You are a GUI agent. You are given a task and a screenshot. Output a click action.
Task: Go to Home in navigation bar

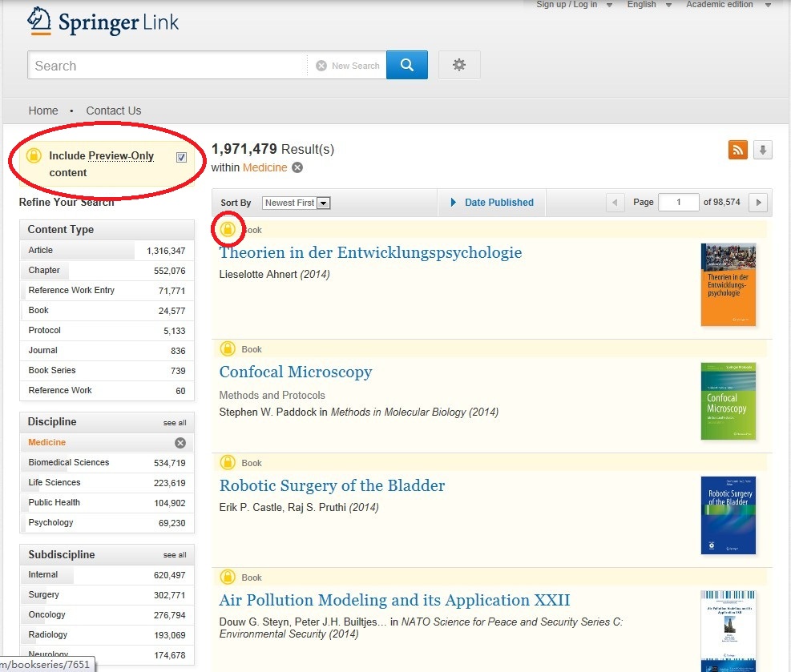(x=43, y=111)
